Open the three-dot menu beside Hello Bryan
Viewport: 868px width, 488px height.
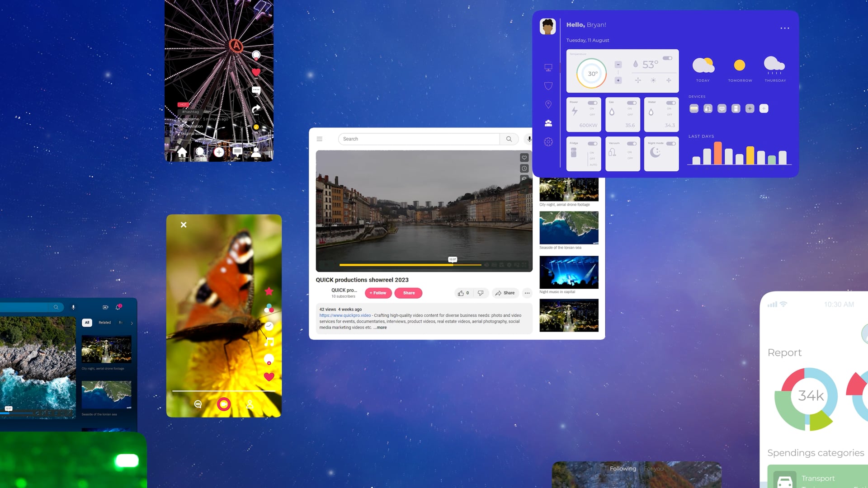point(784,28)
